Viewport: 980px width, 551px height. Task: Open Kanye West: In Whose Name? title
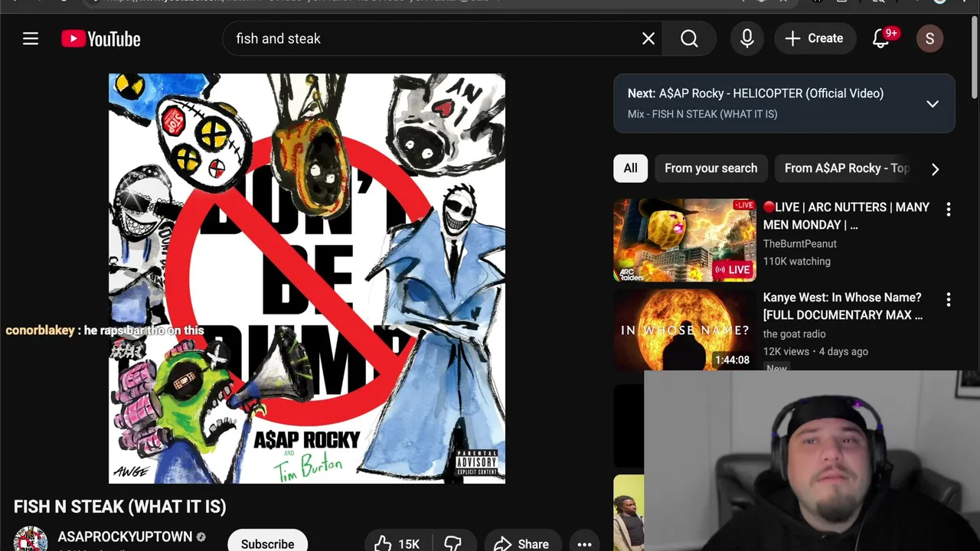pyautogui.click(x=843, y=306)
